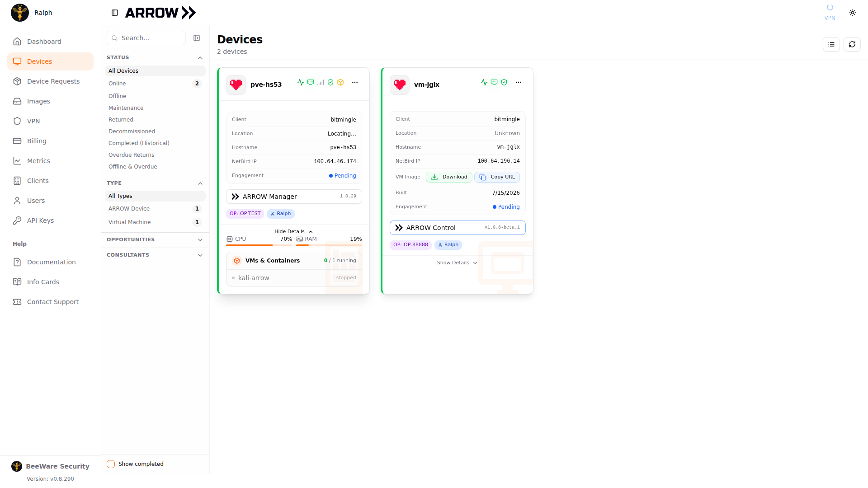
Task: Open vm-jglx more options menu
Action: click(x=519, y=82)
